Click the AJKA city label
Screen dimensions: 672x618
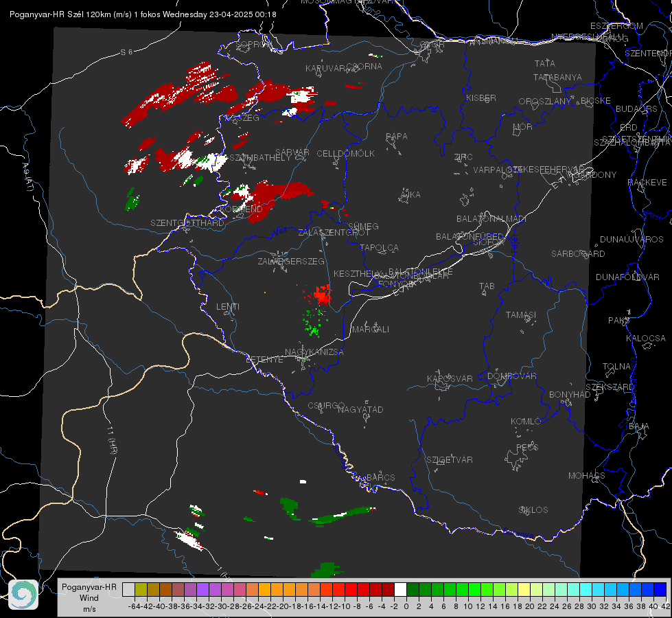pos(410,195)
